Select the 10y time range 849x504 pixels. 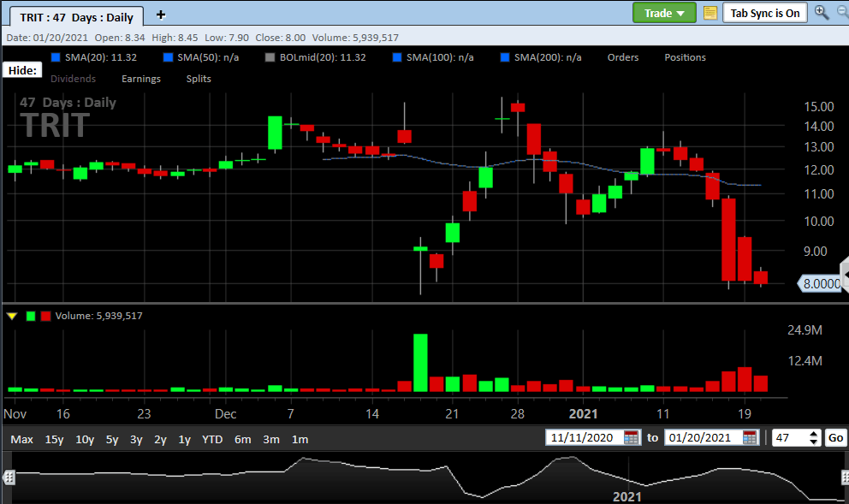85,439
